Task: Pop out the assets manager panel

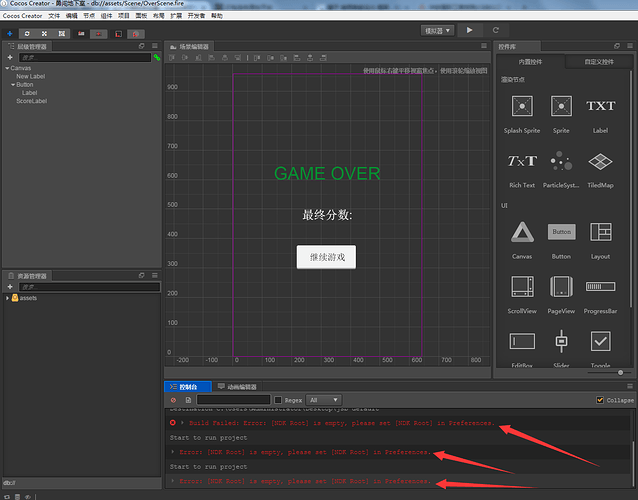Action: click(142, 275)
